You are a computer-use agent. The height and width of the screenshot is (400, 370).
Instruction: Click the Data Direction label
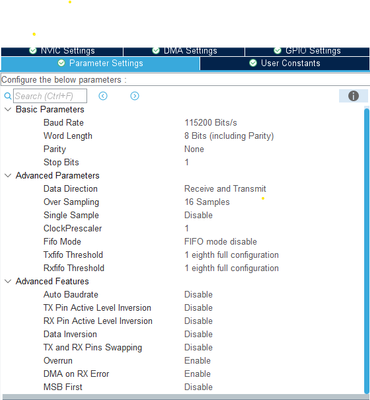pos(70,189)
